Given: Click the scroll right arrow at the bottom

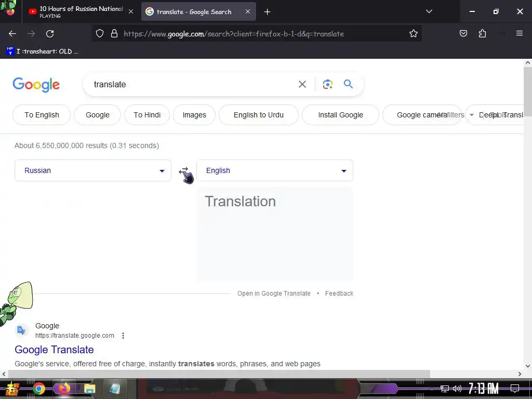Looking at the screenshot, I should click(520, 374).
